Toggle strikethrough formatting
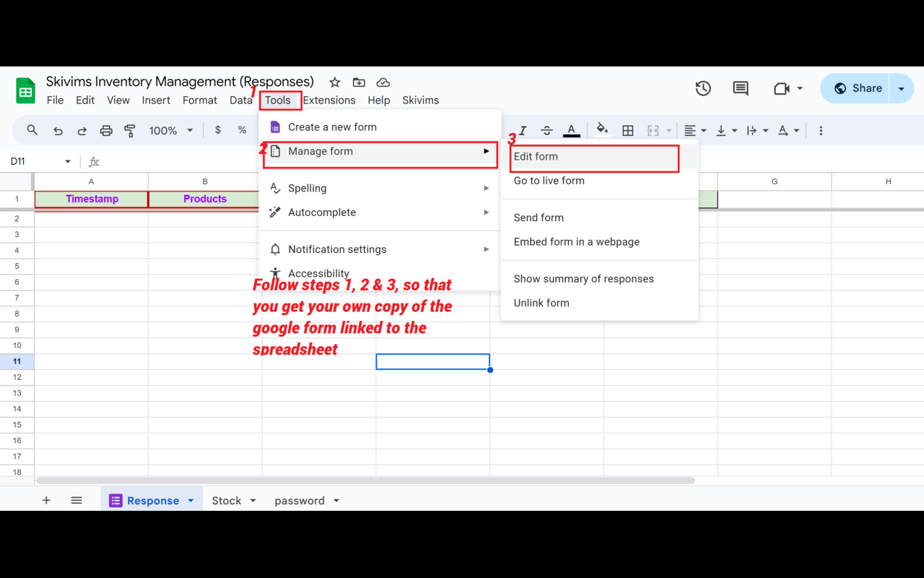The width and height of the screenshot is (924, 578). coord(546,131)
